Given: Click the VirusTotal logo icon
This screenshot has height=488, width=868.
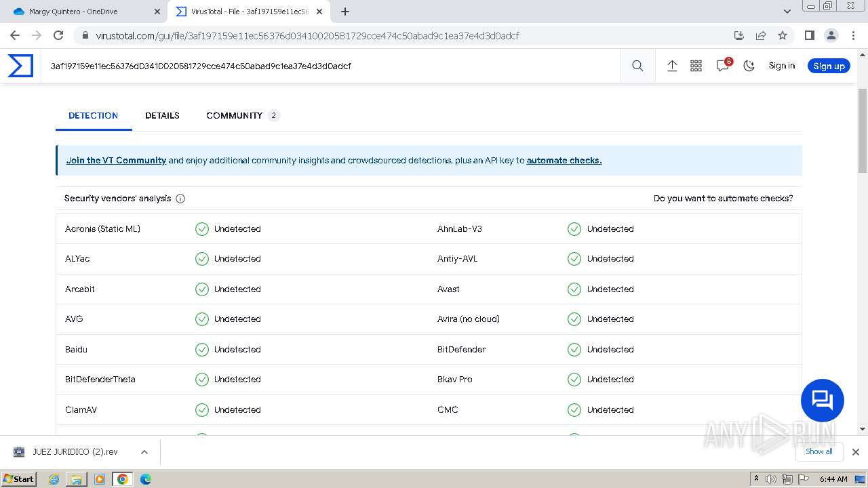Looking at the screenshot, I should click(20, 66).
